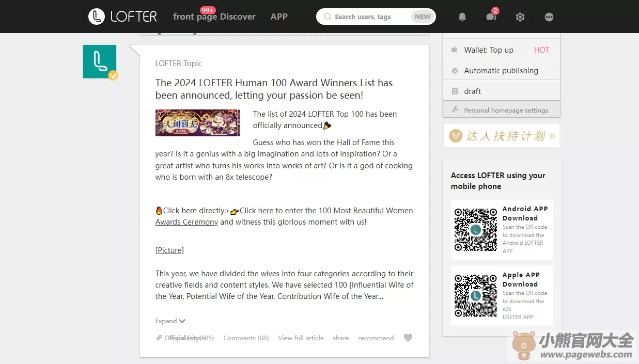Open settings gear icon in header
This screenshot has height=364, width=639.
[520, 17]
